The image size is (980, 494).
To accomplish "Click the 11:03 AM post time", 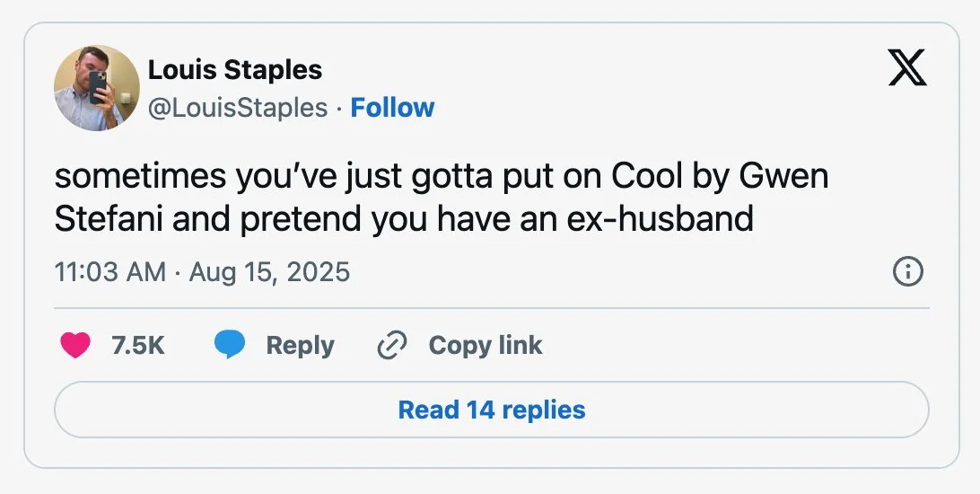I will click(x=110, y=272).
